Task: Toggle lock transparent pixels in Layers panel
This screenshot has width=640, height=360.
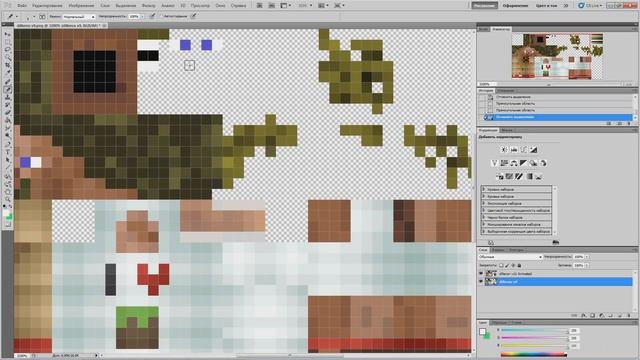Action: (x=501, y=265)
